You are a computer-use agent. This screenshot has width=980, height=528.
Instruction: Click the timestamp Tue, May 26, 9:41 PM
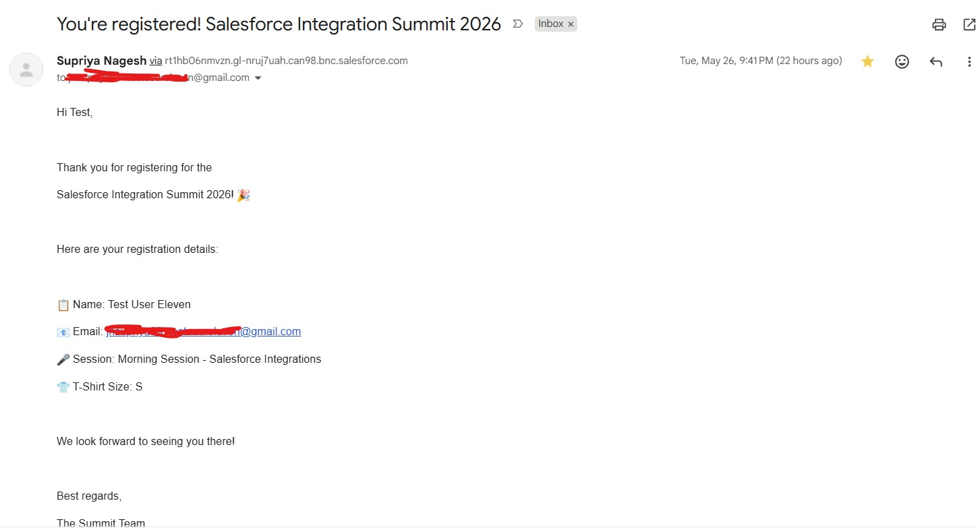click(x=761, y=61)
